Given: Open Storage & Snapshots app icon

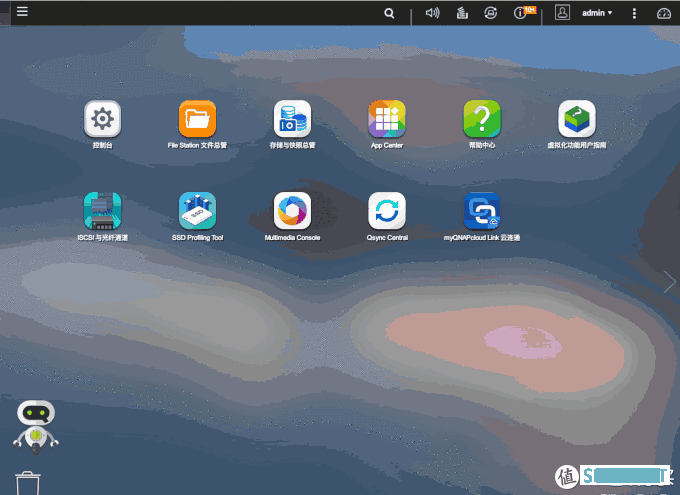Looking at the screenshot, I should pos(292,119).
